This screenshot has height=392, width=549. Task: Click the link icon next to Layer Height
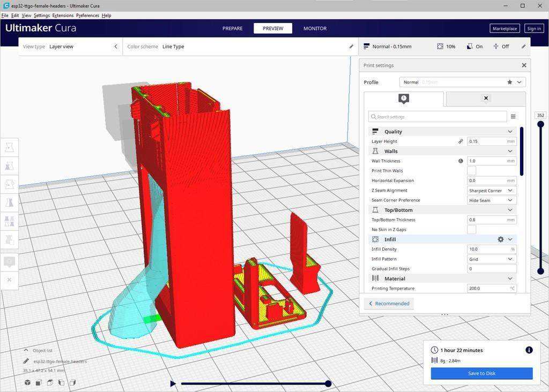[461, 141]
